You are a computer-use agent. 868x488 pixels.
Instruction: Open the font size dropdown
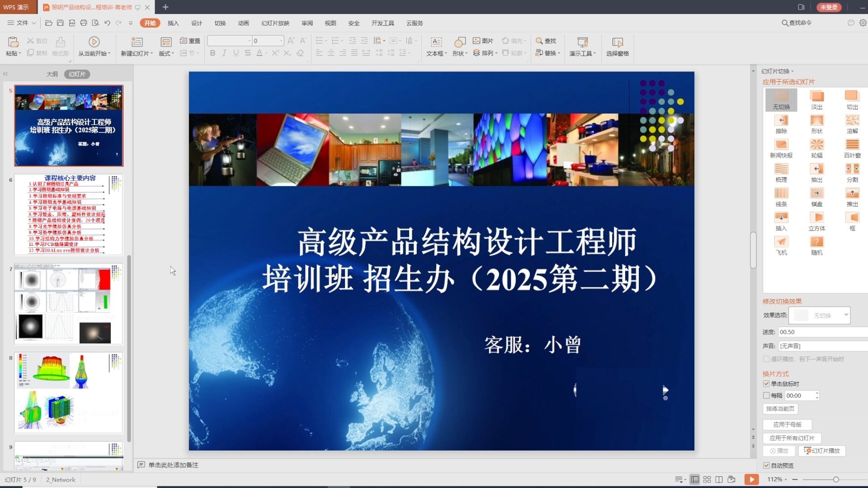pos(281,41)
